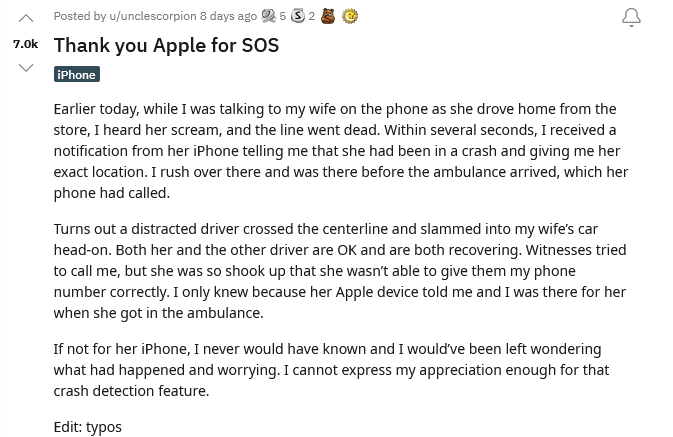This screenshot has width=673, height=437.
Task: Click the award count number 2
Action: [x=312, y=16]
